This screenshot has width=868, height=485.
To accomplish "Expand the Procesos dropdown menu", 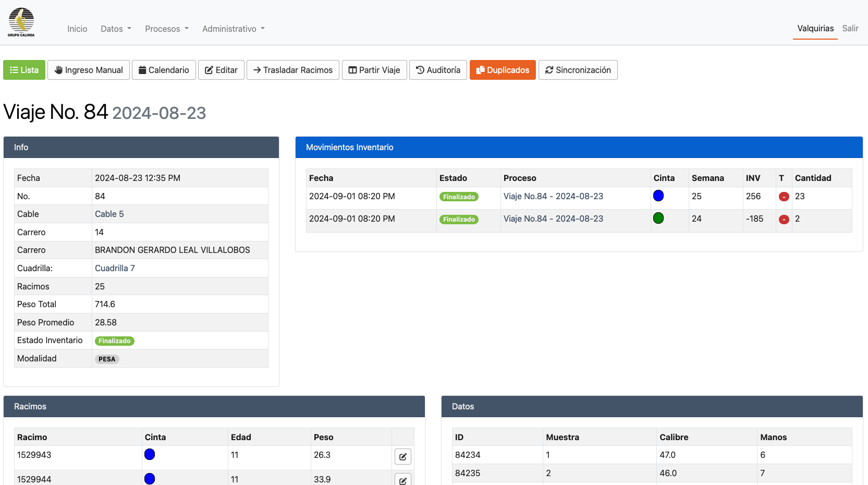I will (167, 29).
